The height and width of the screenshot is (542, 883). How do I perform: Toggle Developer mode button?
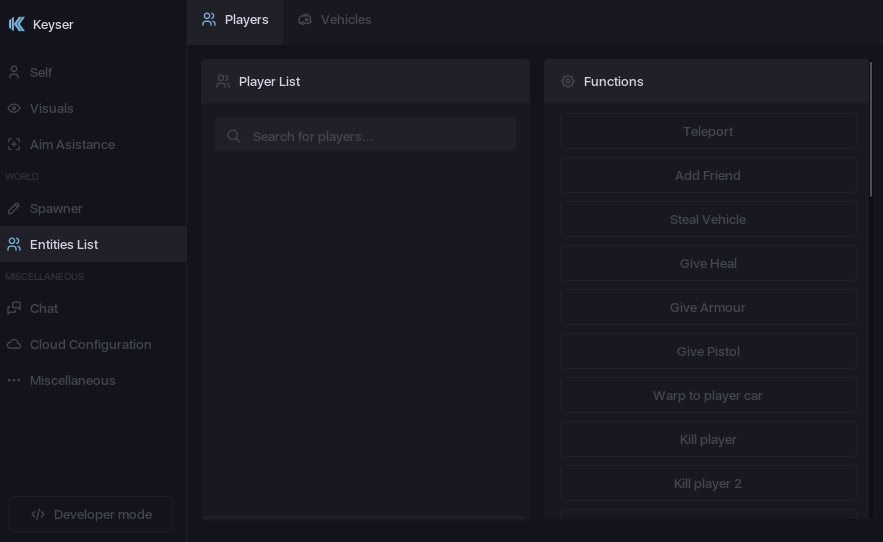[91, 515]
